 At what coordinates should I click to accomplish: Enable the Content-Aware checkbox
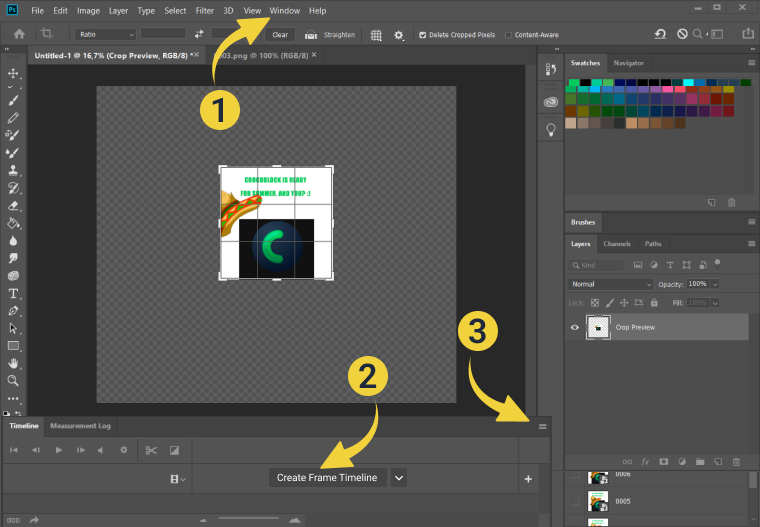point(508,35)
